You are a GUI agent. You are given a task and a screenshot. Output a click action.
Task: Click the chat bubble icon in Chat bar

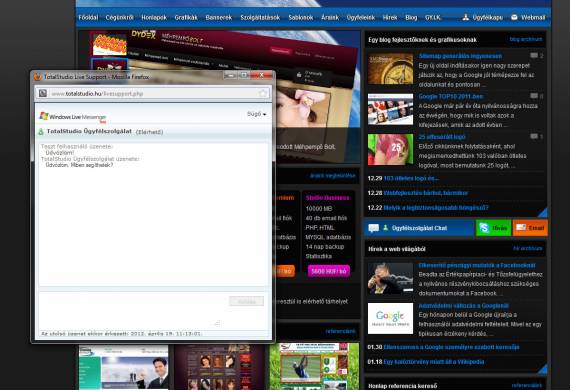pyautogui.click(x=373, y=228)
